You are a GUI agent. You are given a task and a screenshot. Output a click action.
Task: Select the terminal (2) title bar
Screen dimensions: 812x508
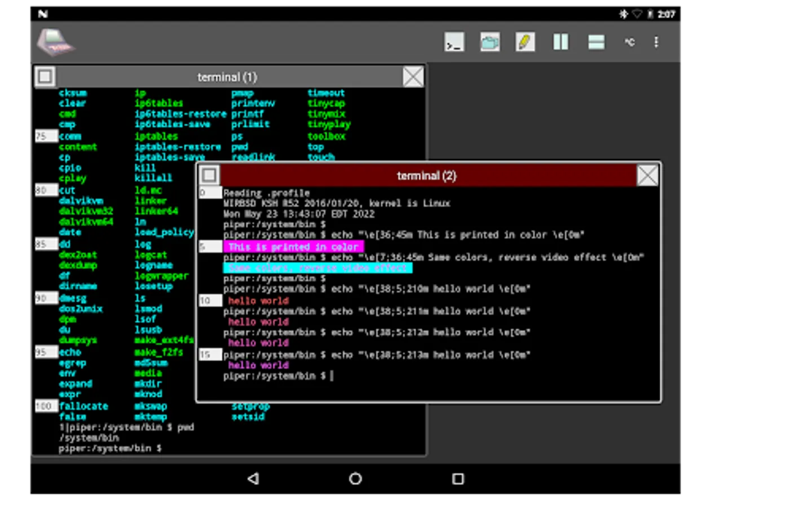pyautogui.click(x=426, y=176)
